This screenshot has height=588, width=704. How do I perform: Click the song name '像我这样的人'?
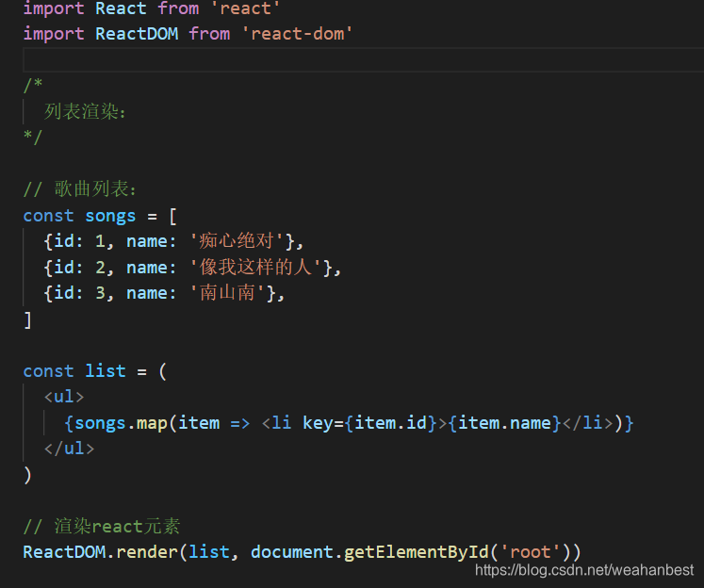click(256, 267)
